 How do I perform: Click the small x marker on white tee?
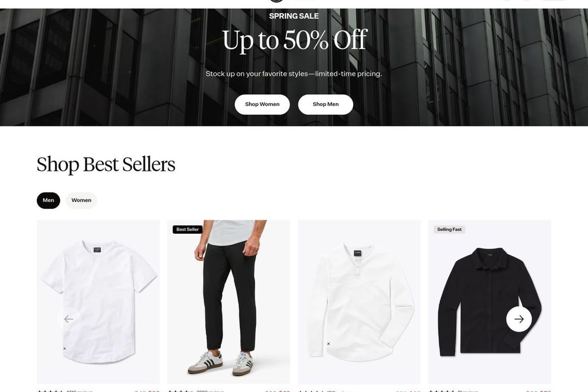pyautogui.click(x=64, y=349)
